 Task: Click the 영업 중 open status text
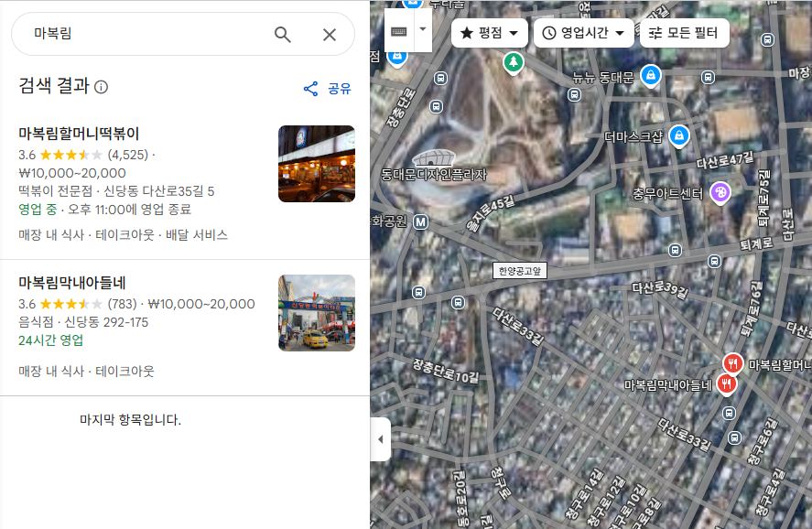pyautogui.click(x=38, y=209)
